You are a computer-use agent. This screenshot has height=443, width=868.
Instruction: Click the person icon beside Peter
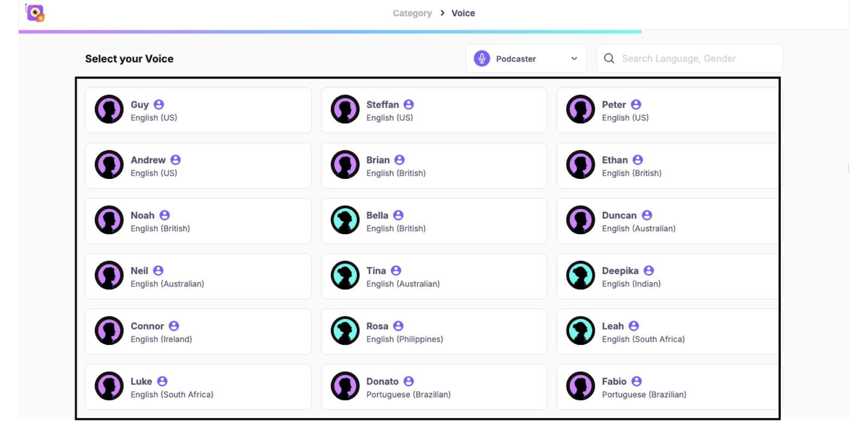click(x=636, y=105)
